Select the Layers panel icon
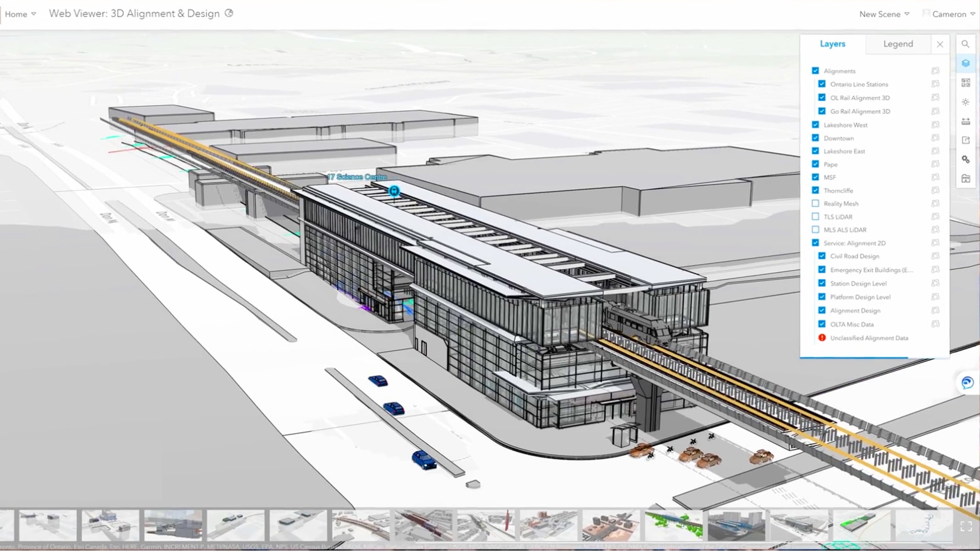This screenshot has width=980, height=551. click(966, 63)
